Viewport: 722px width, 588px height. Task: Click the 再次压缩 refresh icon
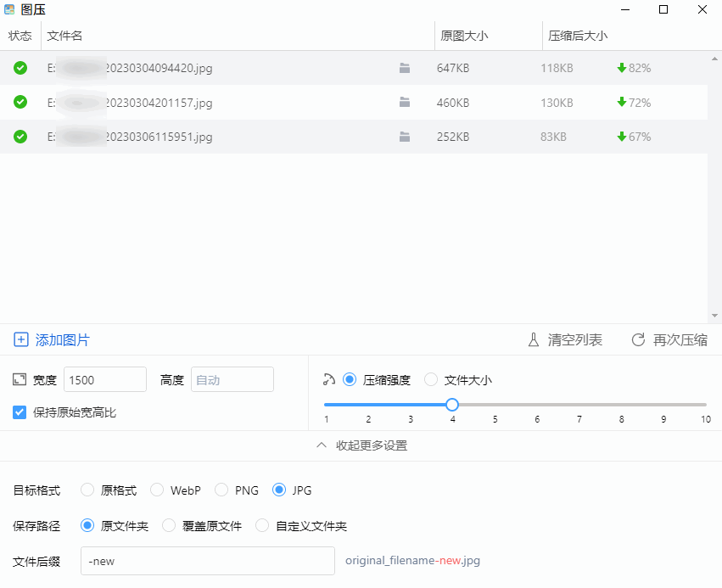[638, 340]
